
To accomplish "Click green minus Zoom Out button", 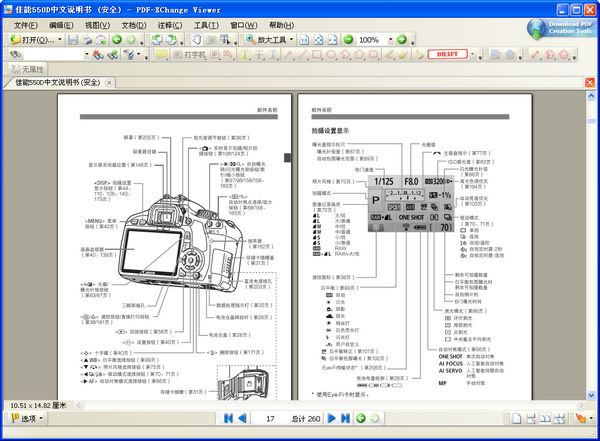I will [348, 39].
